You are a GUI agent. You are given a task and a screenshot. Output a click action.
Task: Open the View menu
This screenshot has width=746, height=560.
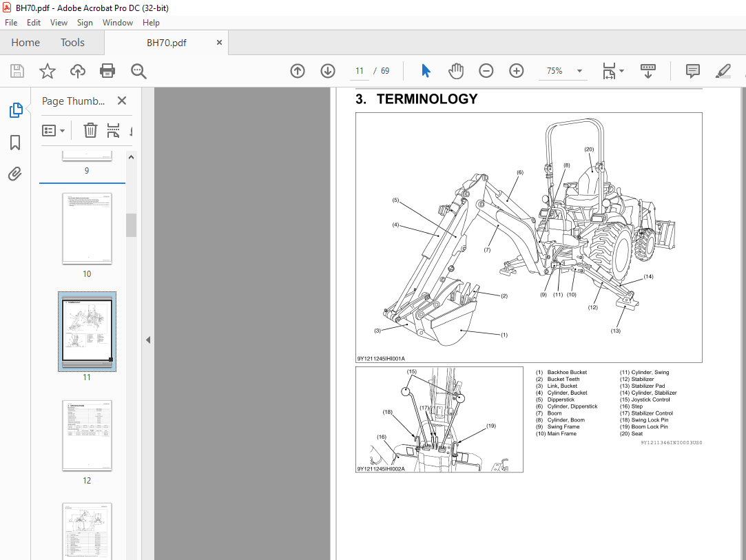click(59, 22)
